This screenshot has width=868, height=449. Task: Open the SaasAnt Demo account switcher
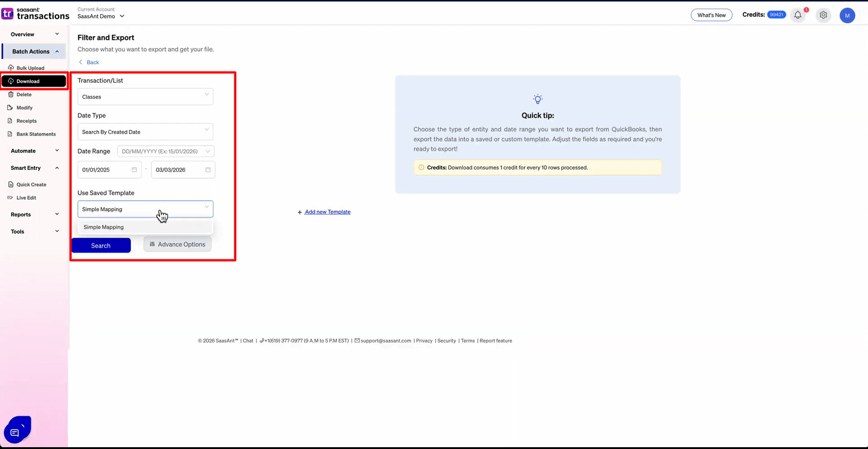pyautogui.click(x=100, y=16)
